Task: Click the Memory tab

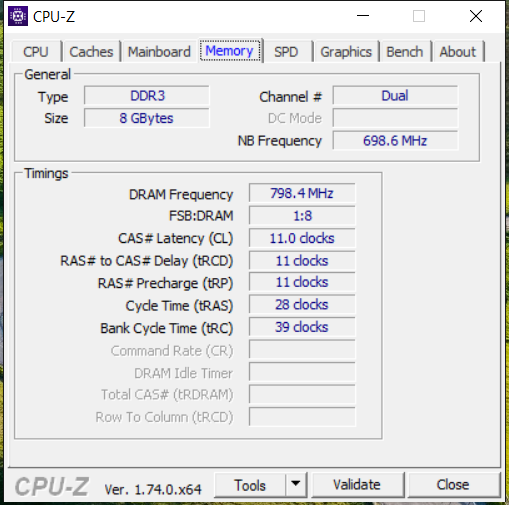Action: coord(229,51)
